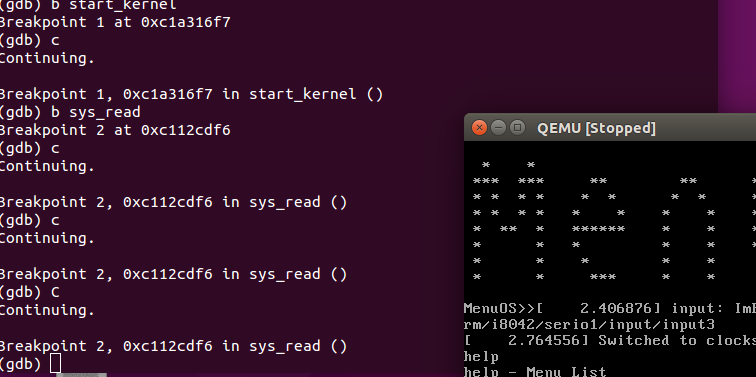Maximize the QEMU window
This screenshot has width=756, height=377.
517,128
